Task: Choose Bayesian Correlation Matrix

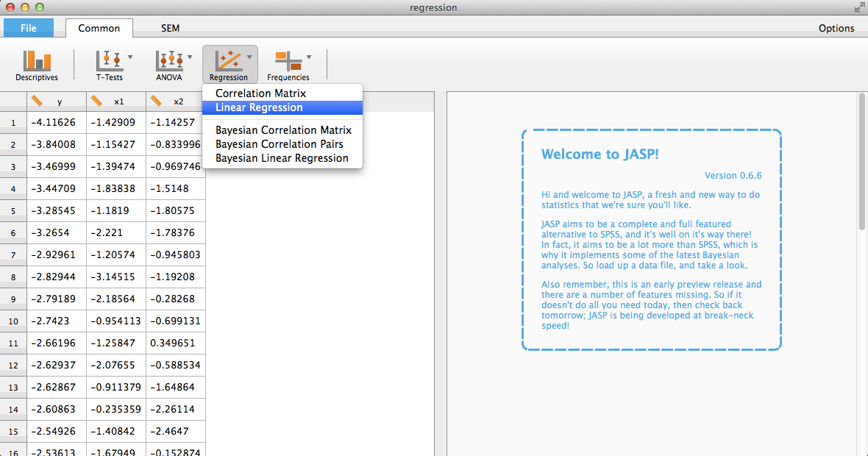Action: point(282,130)
